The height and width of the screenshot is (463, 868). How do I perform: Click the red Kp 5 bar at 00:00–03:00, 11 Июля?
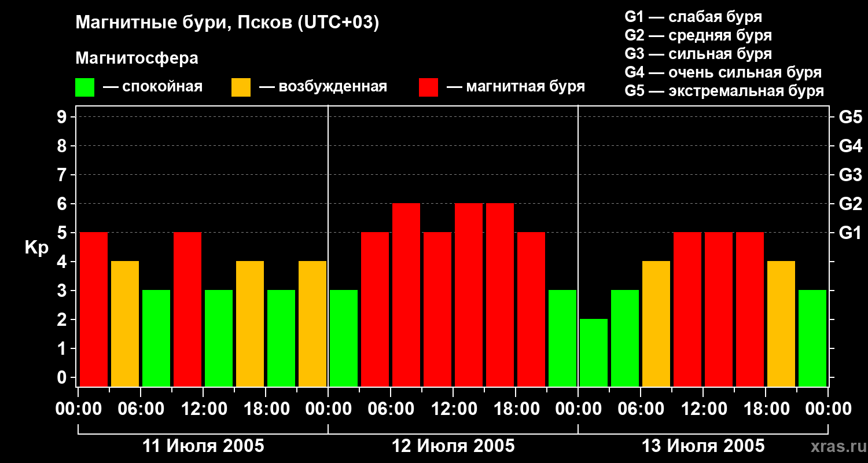tap(94, 309)
